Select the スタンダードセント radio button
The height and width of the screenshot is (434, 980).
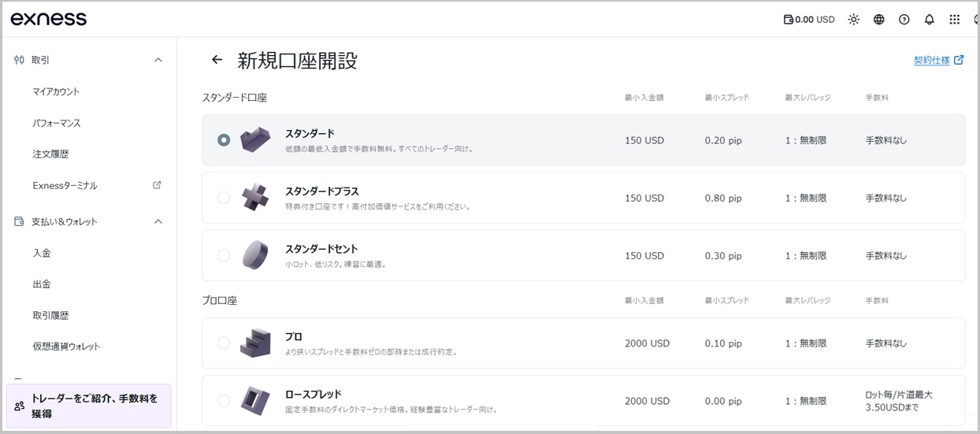pos(224,255)
